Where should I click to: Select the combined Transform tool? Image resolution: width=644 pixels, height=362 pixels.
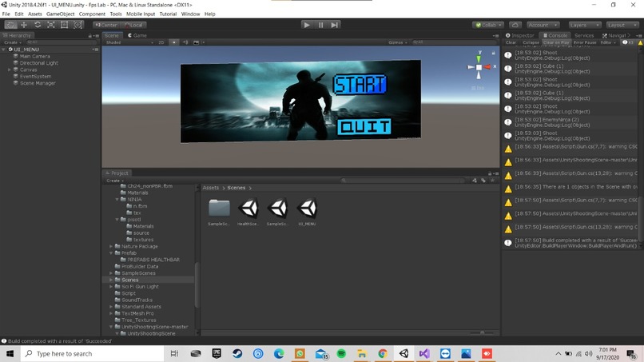(x=78, y=25)
